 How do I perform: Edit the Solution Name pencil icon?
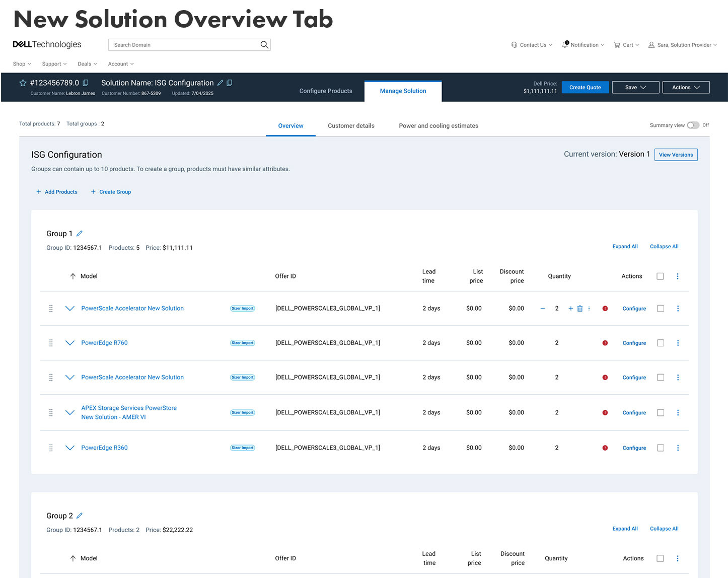(220, 83)
